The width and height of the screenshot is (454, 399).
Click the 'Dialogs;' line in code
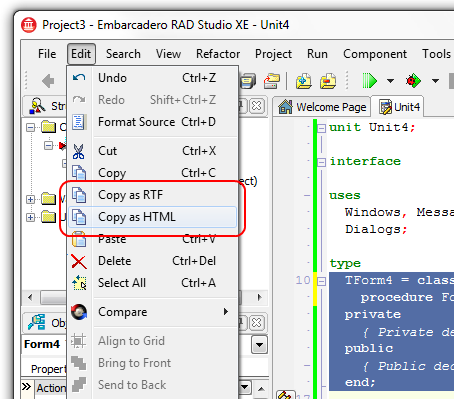pos(376,229)
